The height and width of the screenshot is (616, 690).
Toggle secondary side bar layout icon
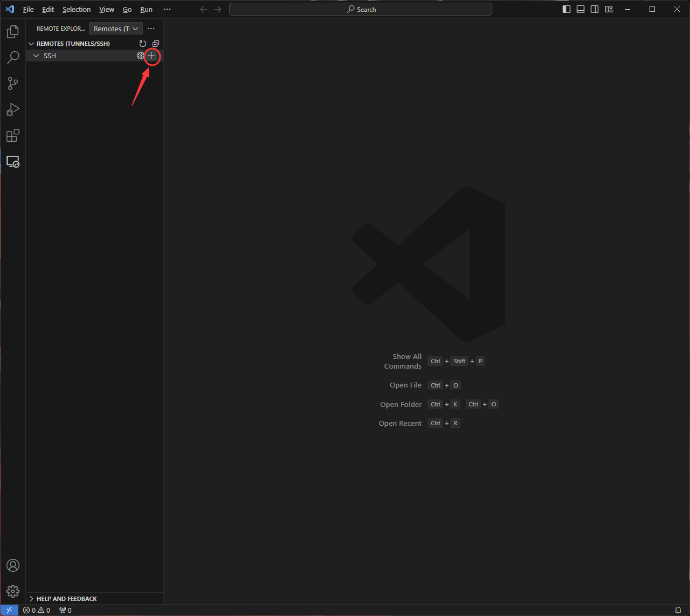click(595, 9)
